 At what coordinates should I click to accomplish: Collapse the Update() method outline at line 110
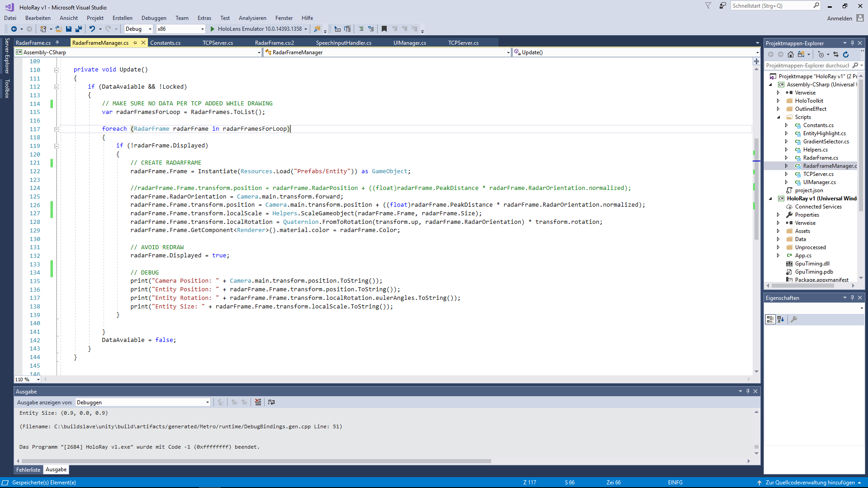[57, 70]
